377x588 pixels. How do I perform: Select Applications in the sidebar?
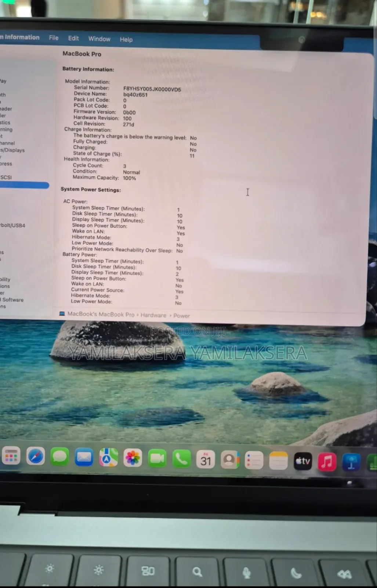tap(5, 286)
